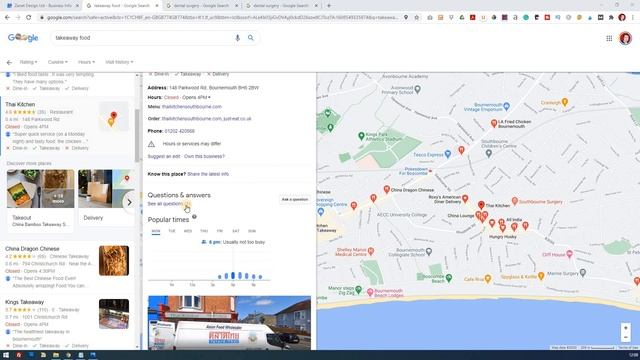Click See all questions link

[169, 204]
